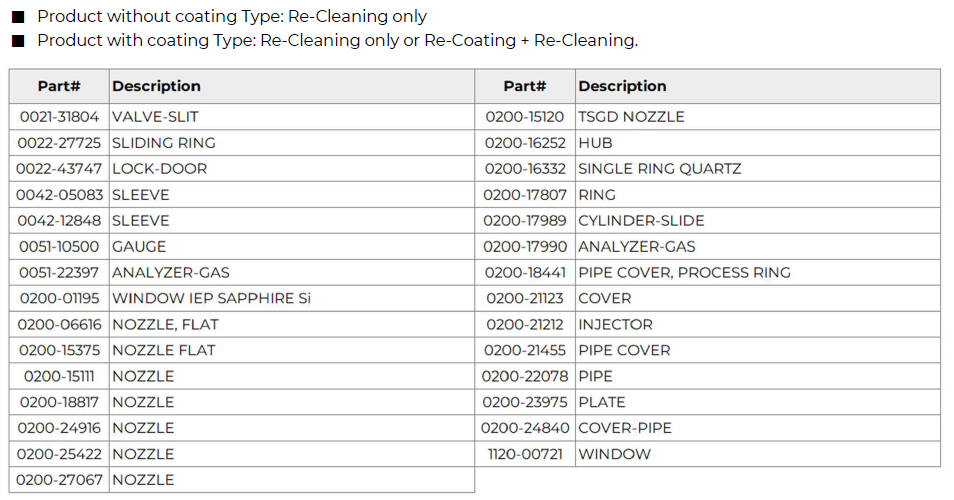Viewport: 954px width, 500px height.
Task: Click the CYLINDER-SLIDE description
Action: point(641,221)
